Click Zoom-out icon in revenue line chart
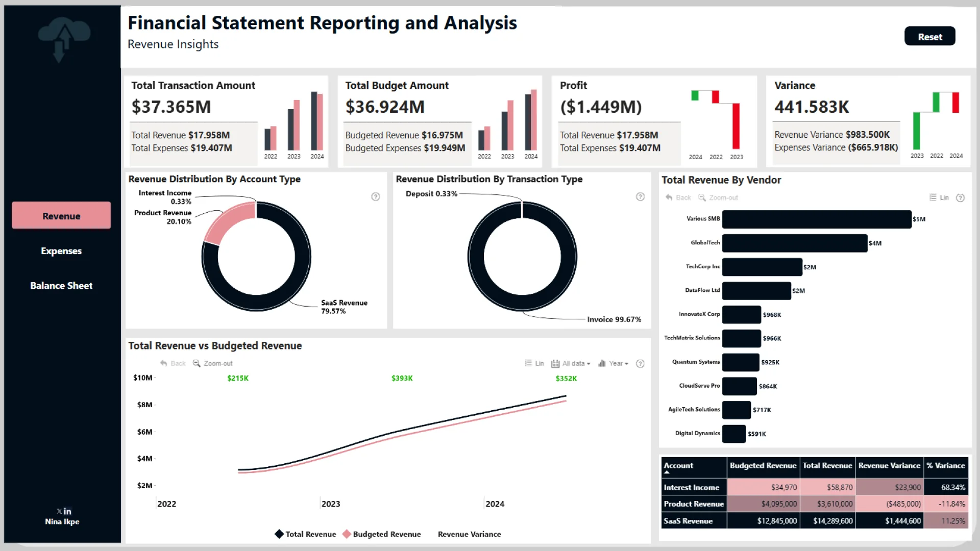Screen dimensions: 980x551 coord(197,363)
